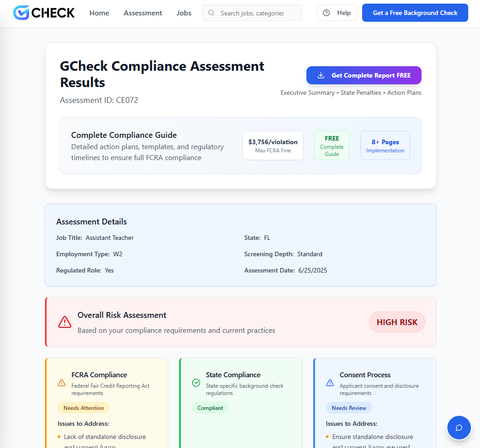Click the download icon on report button
This screenshot has width=480, height=448.
320,75
